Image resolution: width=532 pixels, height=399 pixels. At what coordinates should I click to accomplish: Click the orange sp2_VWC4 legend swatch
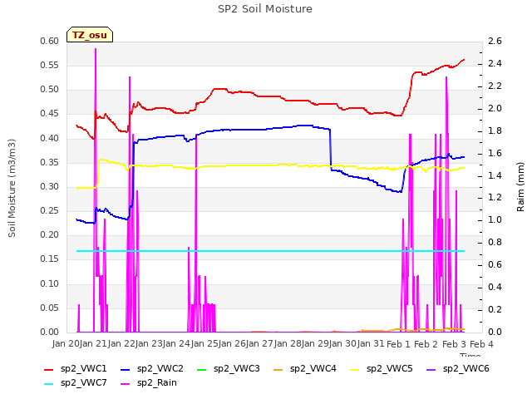pos(278,369)
